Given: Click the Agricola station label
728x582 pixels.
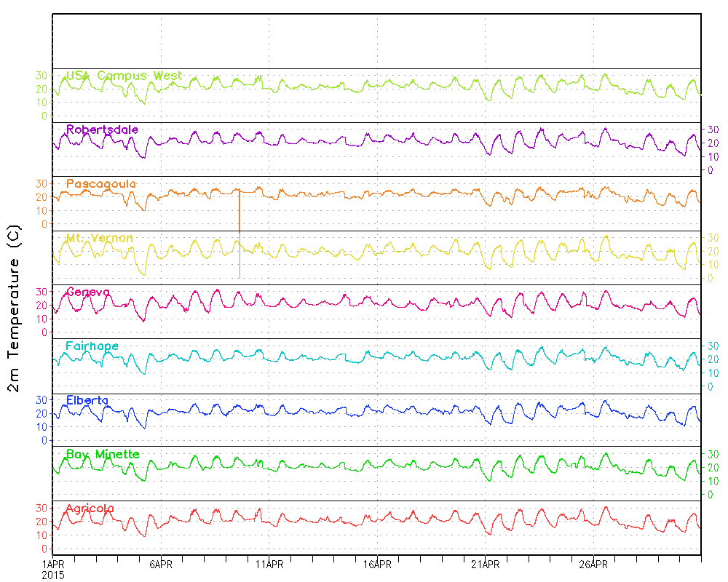Looking at the screenshot, I should (90, 508).
